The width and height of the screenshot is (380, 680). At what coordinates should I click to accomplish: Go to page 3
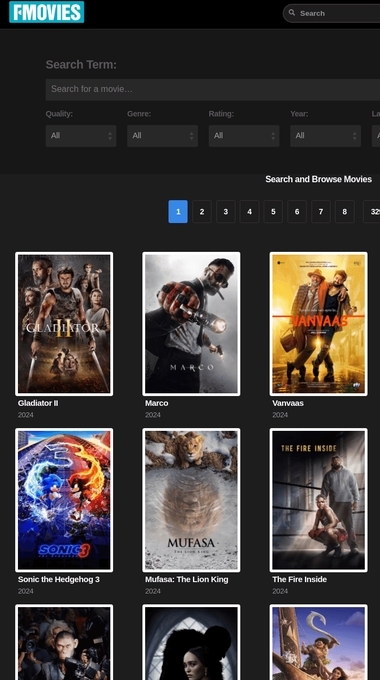(226, 212)
